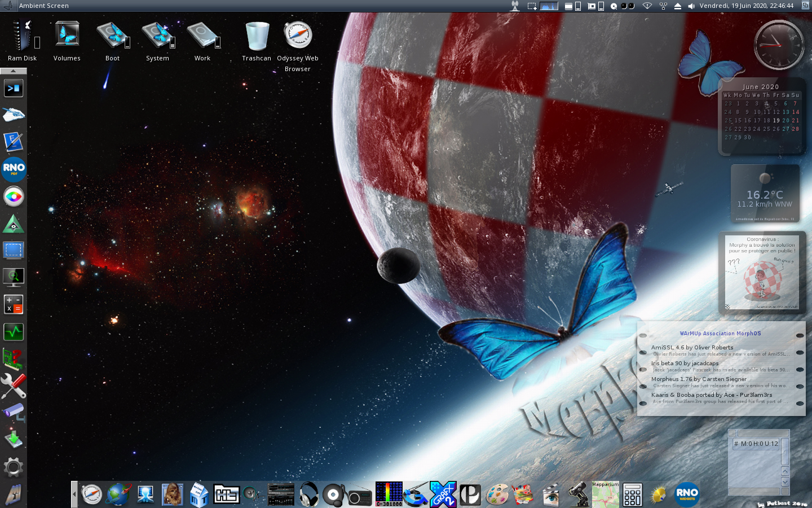Collapse the side panel with top arrow
This screenshot has width=812, height=508.
pyautogui.click(x=14, y=71)
